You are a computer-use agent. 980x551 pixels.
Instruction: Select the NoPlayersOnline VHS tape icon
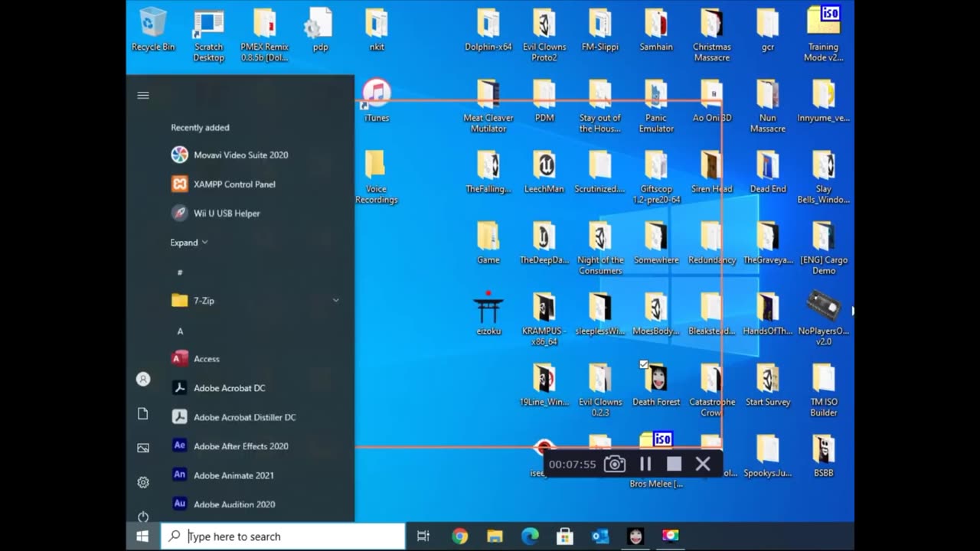point(824,319)
